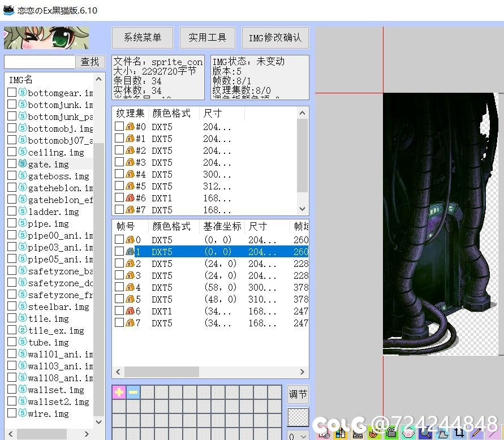
Task: Tick the checkbox for pipe.img
Action: (x=12, y=223)
